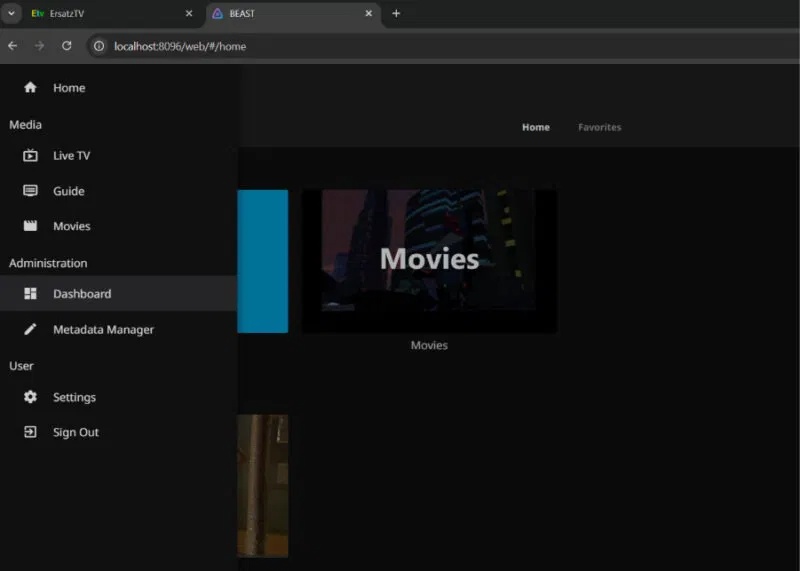
Task: Open the Settings gear icon
Action: coord(30,397)
